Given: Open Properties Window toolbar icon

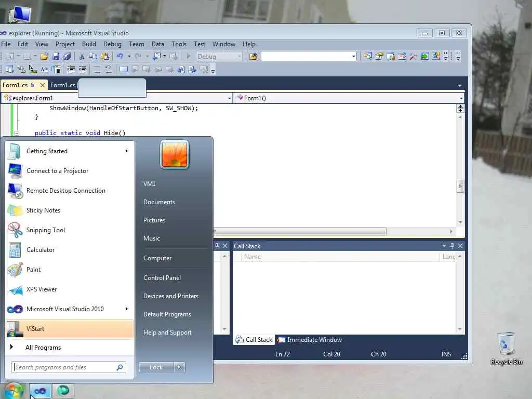Looking at the screenshot, I should click(379, 56).
